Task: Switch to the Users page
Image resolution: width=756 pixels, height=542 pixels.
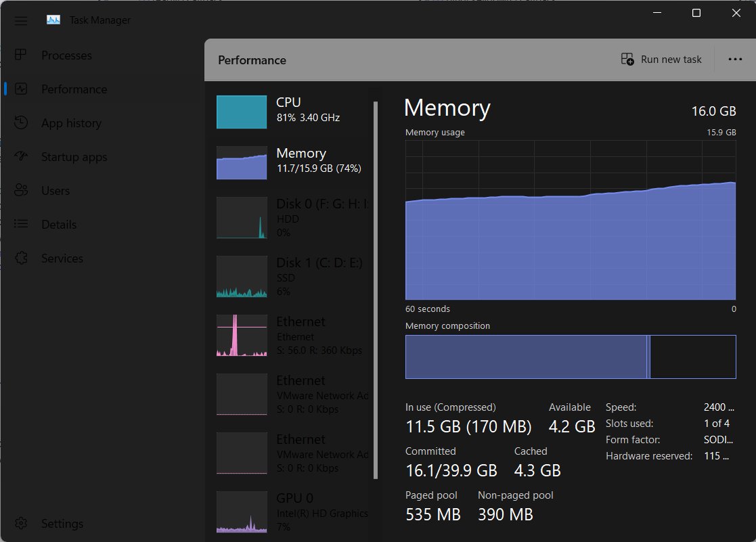Action: [x=55, y=191]
